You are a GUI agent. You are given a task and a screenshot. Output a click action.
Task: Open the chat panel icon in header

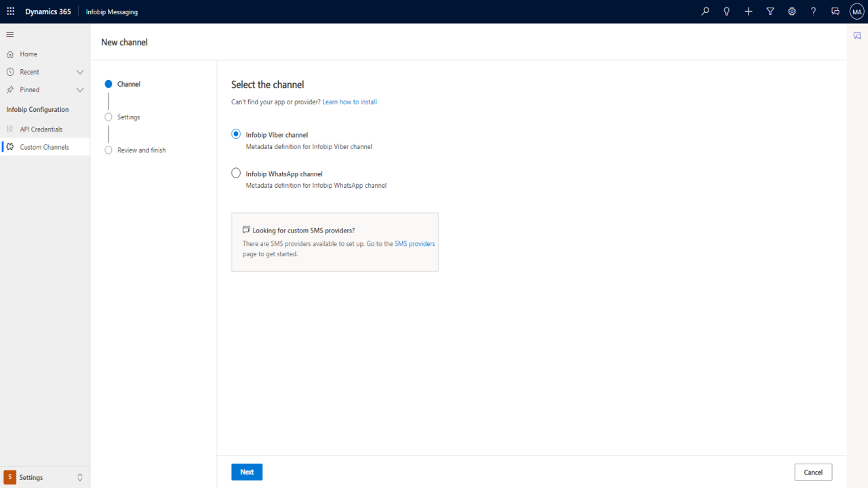pos(835,12)
